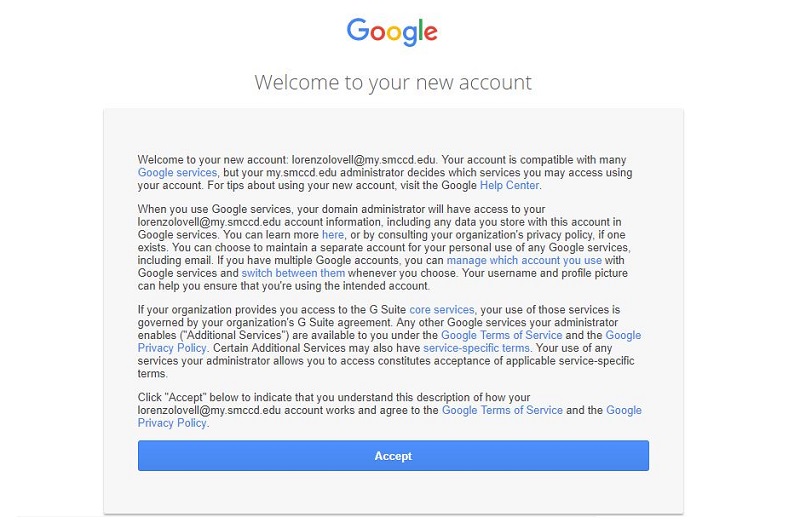Open the "service-specific terms" link
Viewport: 800px width, 523px height.
[477, 348]
